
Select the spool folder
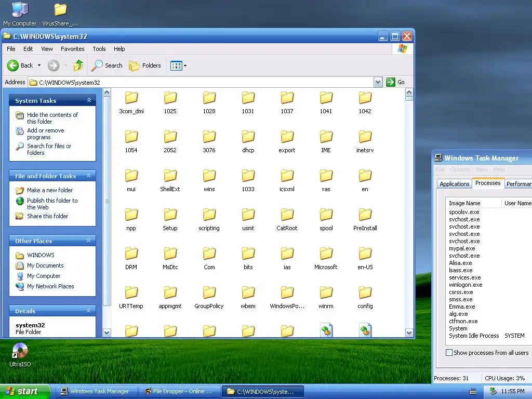[326, 219]
